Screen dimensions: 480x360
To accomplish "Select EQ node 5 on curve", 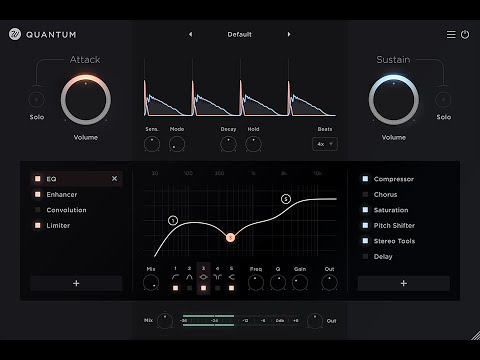I will [x=286, y=199].
